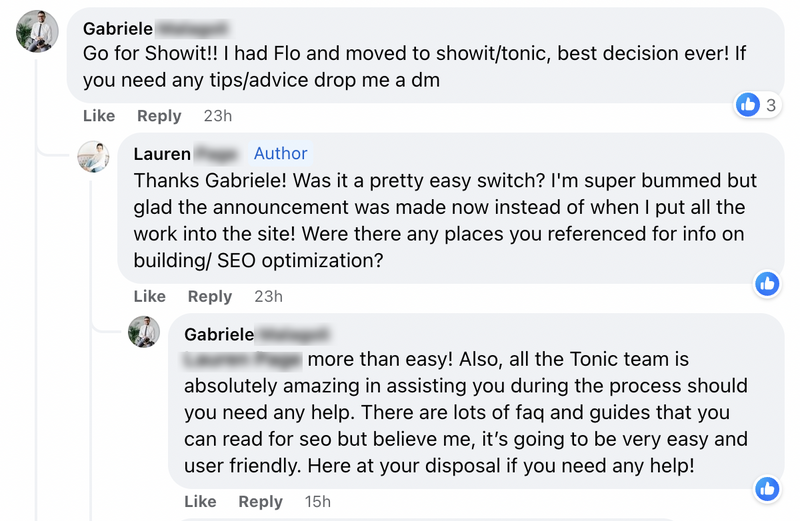
Task: Open the 23h timestamp on Gabriele's first comment
Action: [x=218, y=116]
